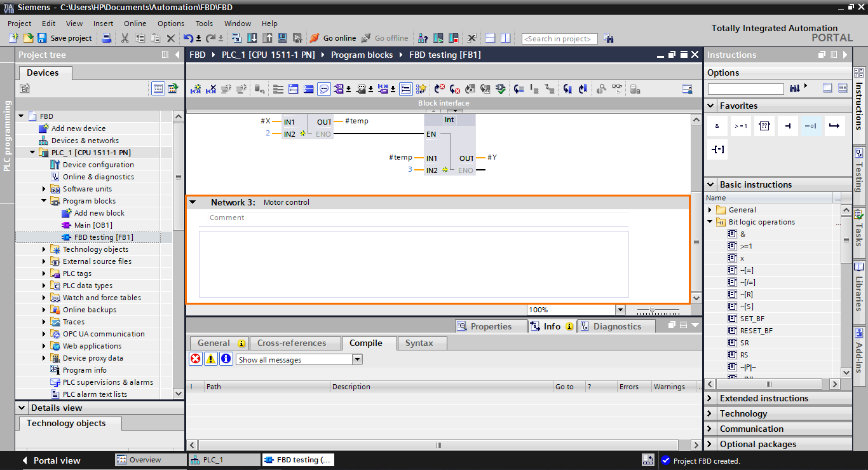The image size is (868, 470).
Task: Toggle the errors filter button in Compile tab
Action: tap(196, 359)
